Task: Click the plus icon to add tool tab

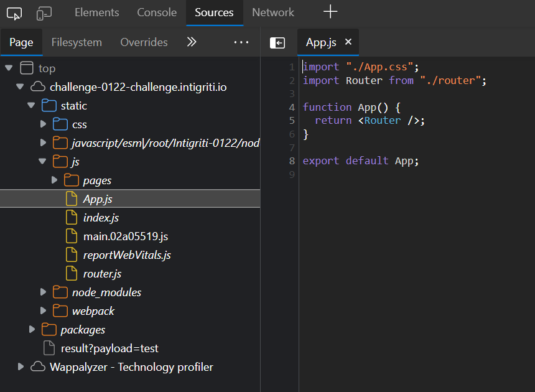Action: pos(330,12)
